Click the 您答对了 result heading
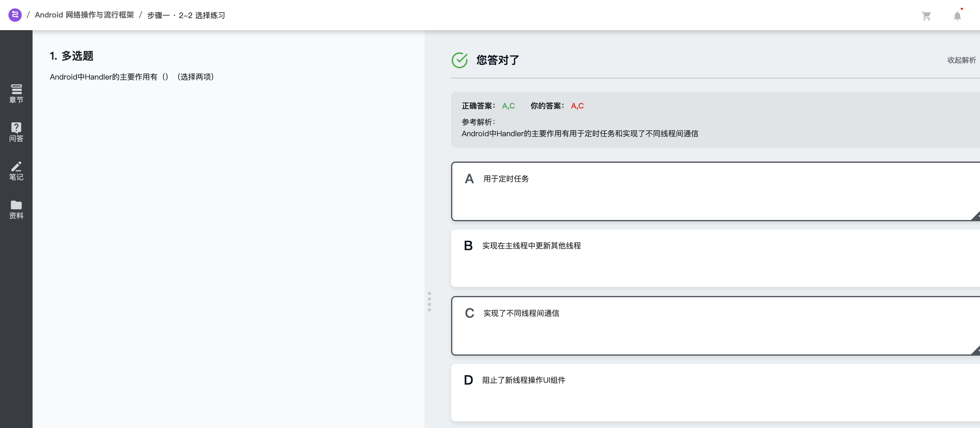The height and width of the screenshot is (428, 980). (498, 60)
